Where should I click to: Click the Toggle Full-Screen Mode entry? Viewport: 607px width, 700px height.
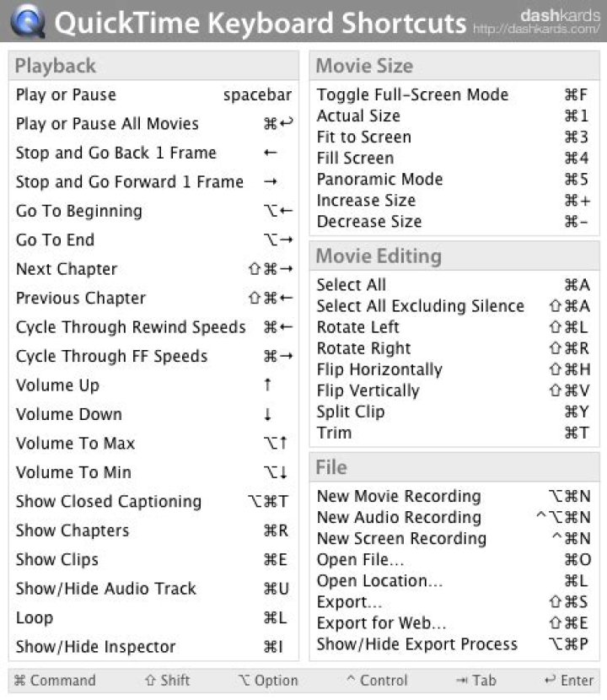(412, 94)
